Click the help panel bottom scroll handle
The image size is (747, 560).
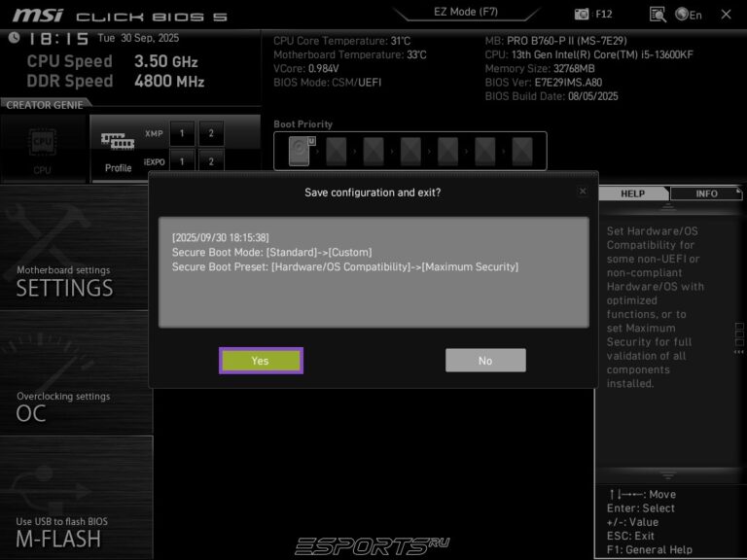[x=667, y=475]
